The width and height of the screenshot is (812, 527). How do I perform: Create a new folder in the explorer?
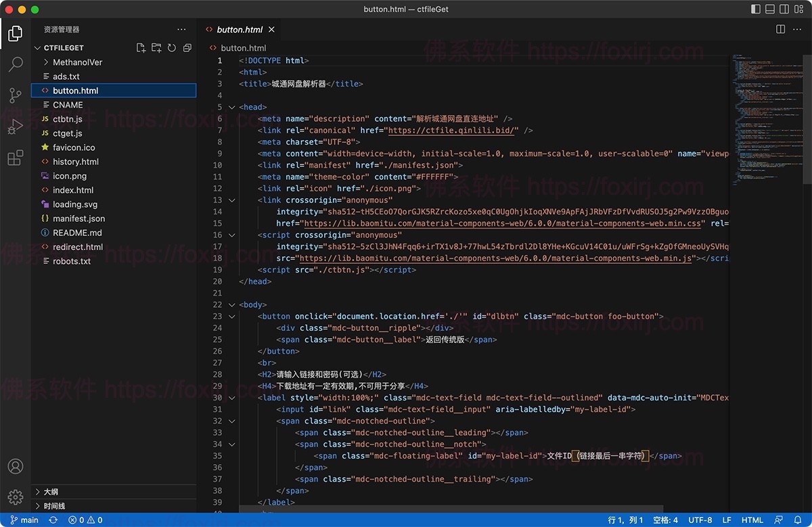click(156, 47)
